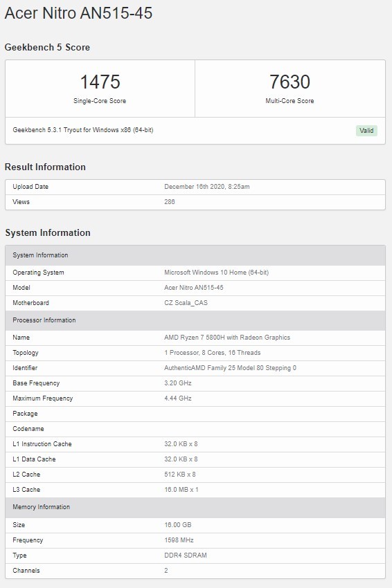Click the Topology row value
Screen dimensions: 392x588
point(212,353)
